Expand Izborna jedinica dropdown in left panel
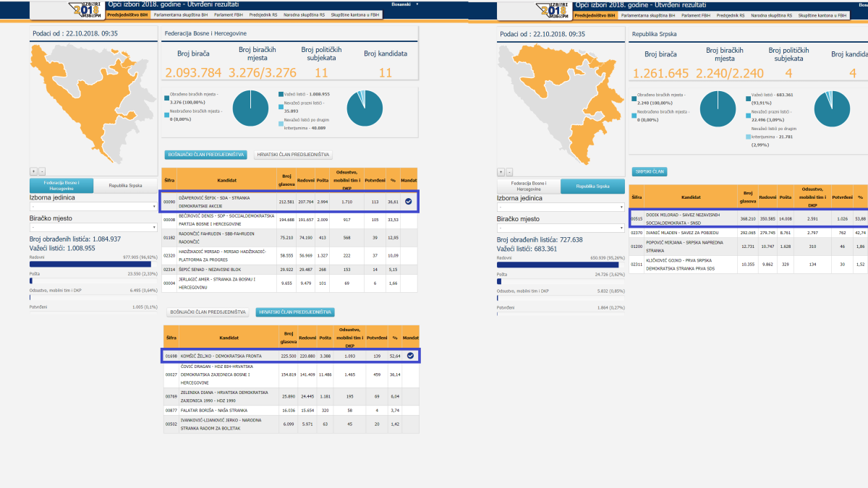Image resolution: width=868 pixels, height=488 pixels. [93, 207]
